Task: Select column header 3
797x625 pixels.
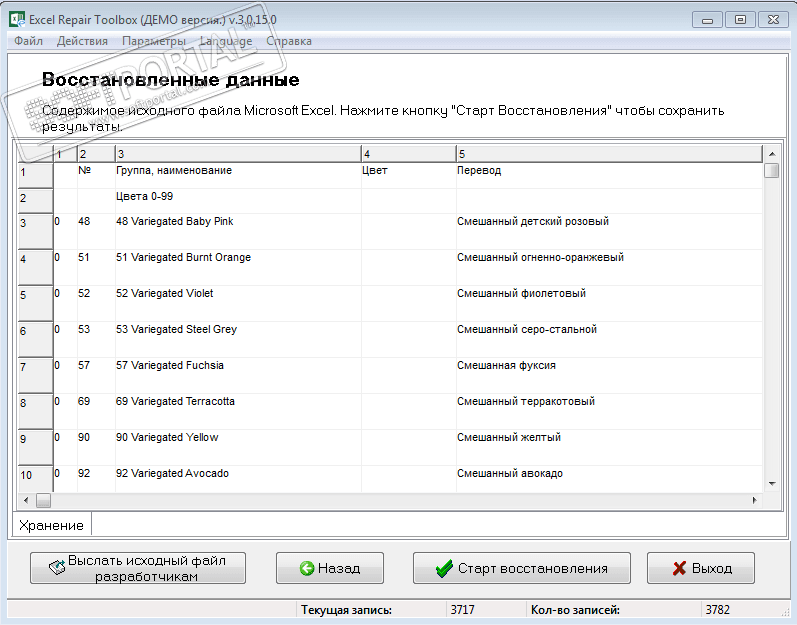Action: point(238,154)
